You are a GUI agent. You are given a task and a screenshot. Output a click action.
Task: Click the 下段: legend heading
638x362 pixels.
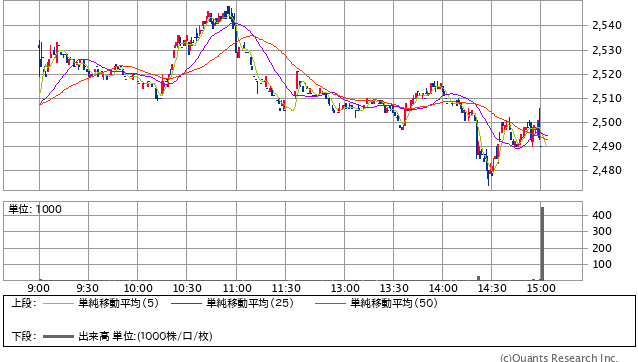[24, 336]
